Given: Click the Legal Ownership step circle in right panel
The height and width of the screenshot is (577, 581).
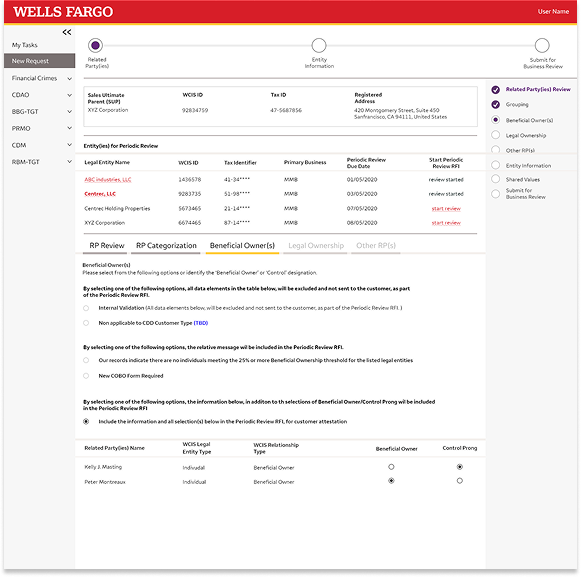Looking at the screenshot, I should [x=495, y=135].
